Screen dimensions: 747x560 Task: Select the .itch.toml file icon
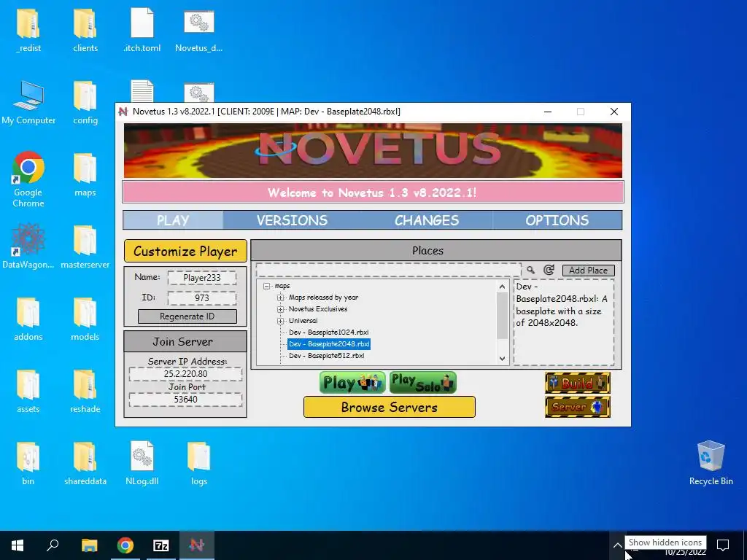(x=142, y=30)
